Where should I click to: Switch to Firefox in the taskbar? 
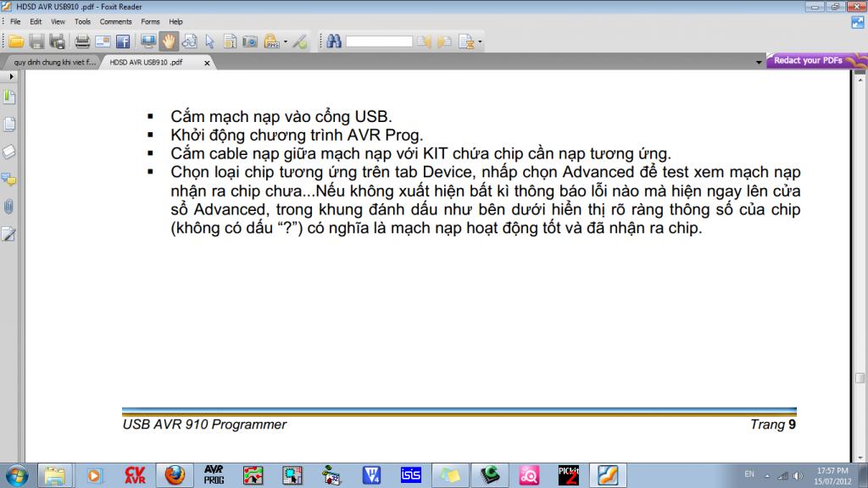[175, 476]
